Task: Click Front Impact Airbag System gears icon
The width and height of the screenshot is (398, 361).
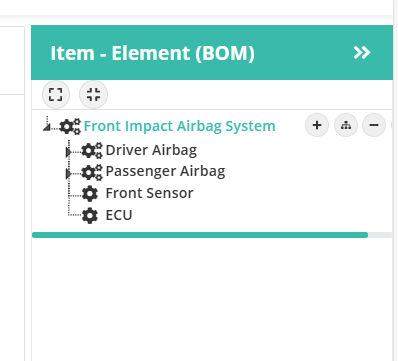Action: 70,126
